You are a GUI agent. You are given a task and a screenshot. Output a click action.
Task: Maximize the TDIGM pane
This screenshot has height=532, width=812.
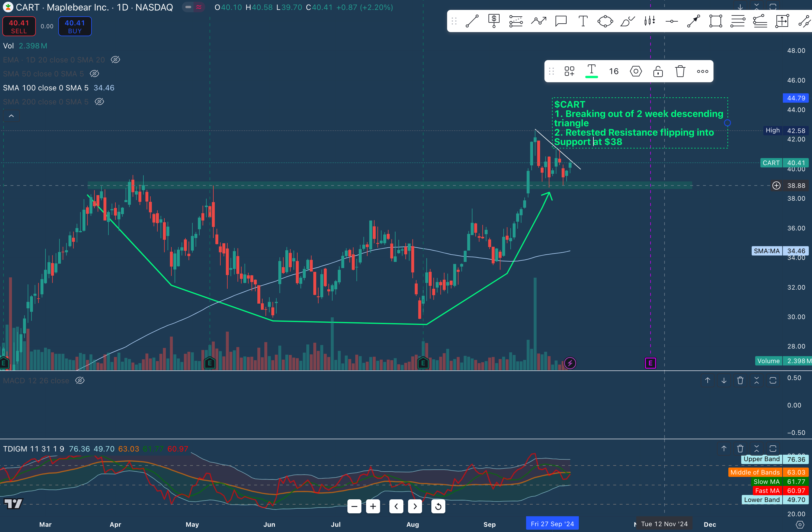(773, 448)
